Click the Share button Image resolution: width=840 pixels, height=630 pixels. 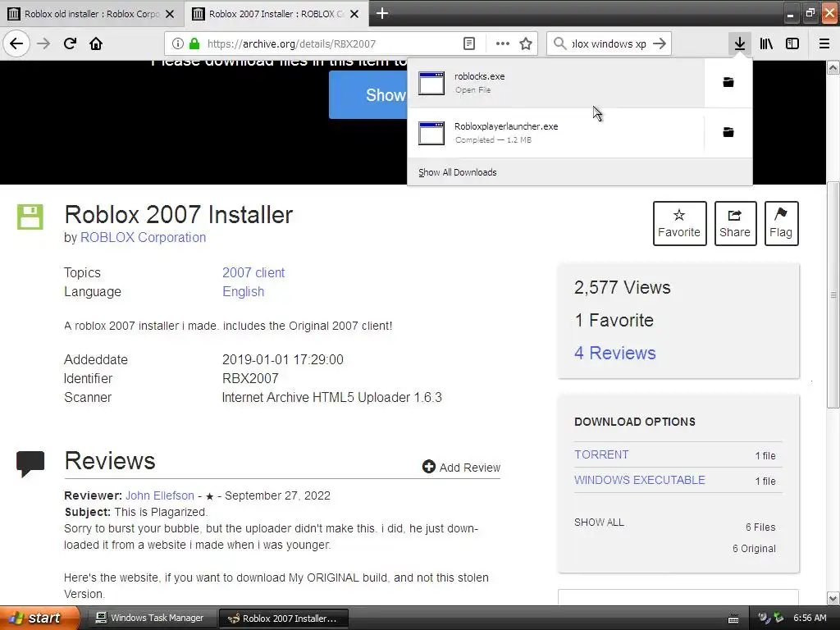click(735, 223)
